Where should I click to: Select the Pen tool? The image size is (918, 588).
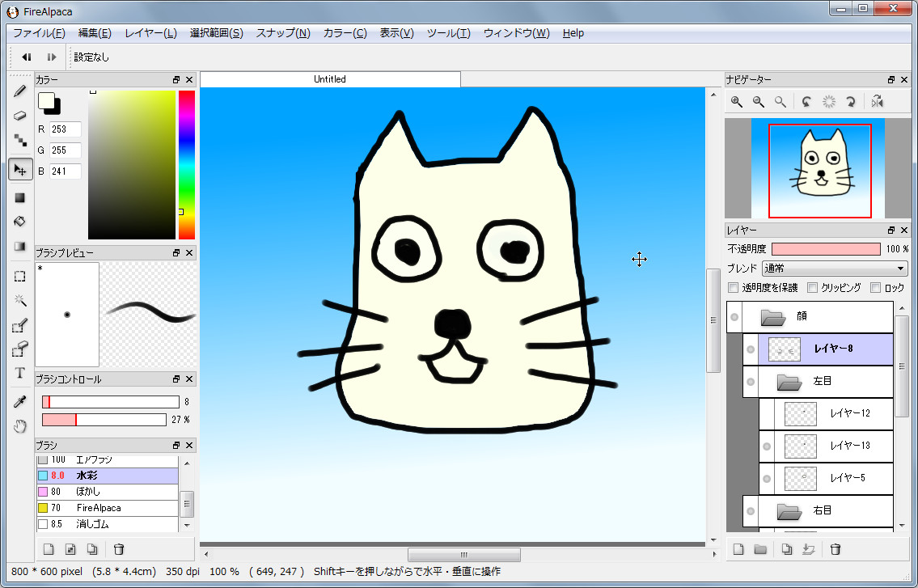click(20, 90)
